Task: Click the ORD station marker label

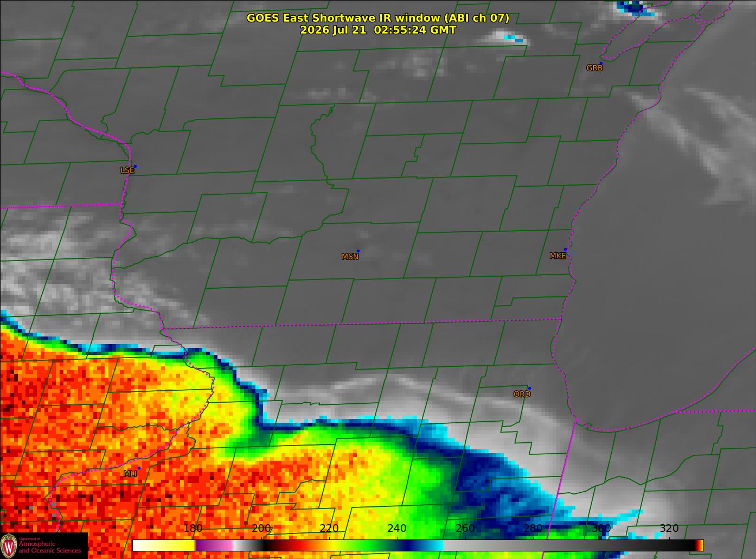Action: click(522, 394)
